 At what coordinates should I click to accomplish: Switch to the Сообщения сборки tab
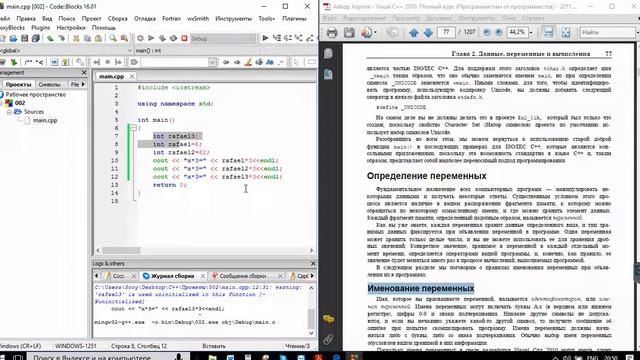[242, 276]
